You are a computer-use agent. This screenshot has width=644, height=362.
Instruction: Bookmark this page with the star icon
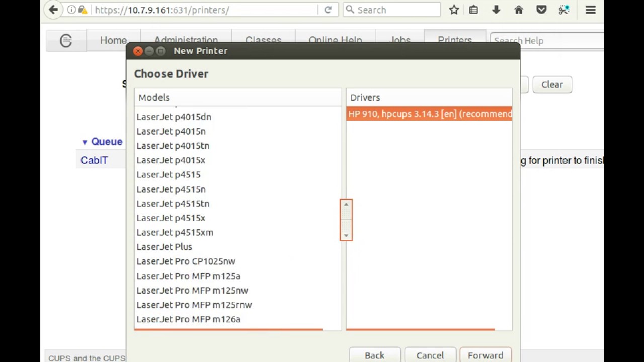click(454, 10)
